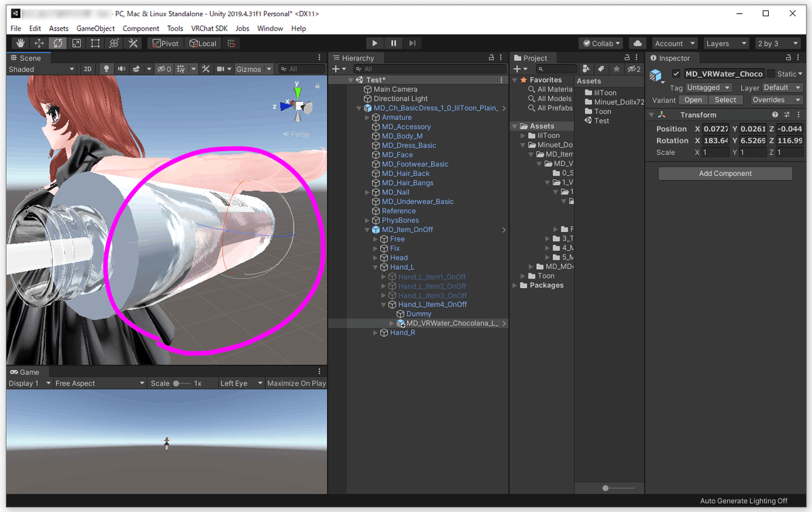Select the Hand tool
Screen dimensions: 812x512
20,43
